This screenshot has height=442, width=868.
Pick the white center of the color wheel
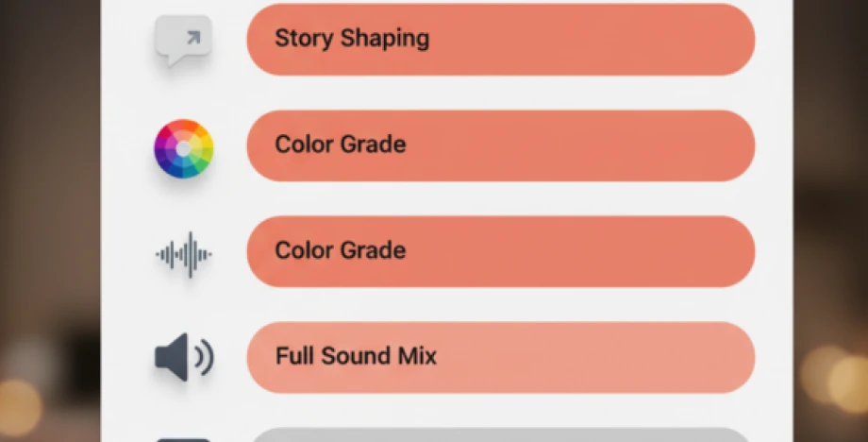(x=184, y=148)
